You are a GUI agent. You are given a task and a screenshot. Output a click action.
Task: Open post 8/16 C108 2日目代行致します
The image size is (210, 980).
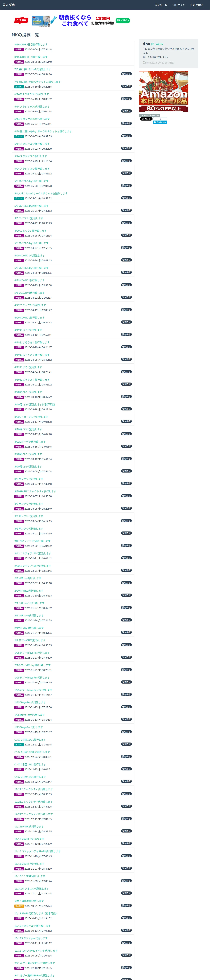click(x=31, y=45)
